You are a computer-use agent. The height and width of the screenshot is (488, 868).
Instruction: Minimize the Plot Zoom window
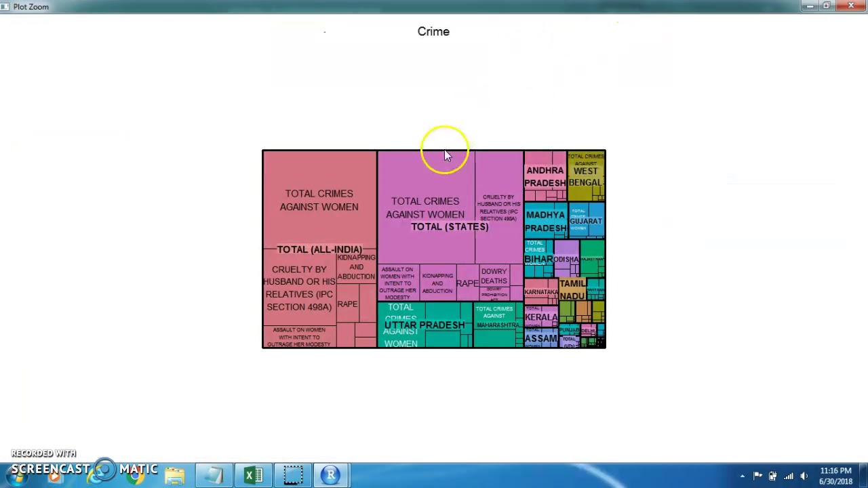click(810, 6)
